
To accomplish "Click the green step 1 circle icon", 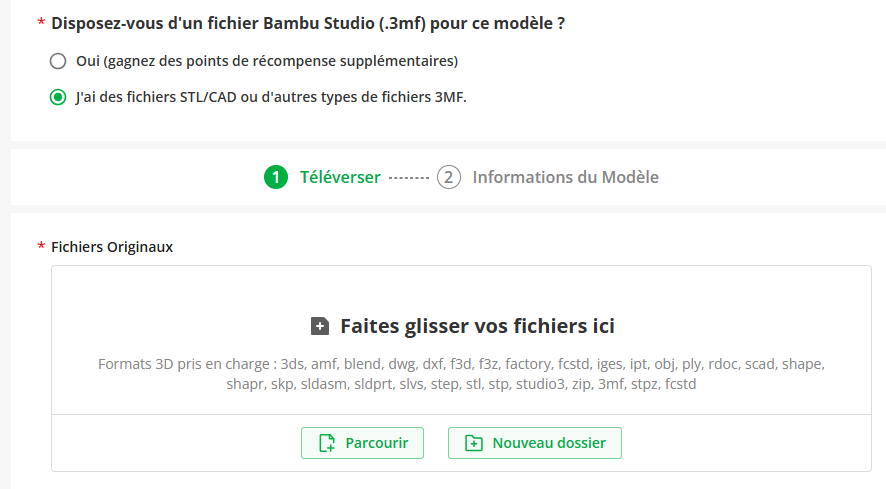I will pos(276,177).
